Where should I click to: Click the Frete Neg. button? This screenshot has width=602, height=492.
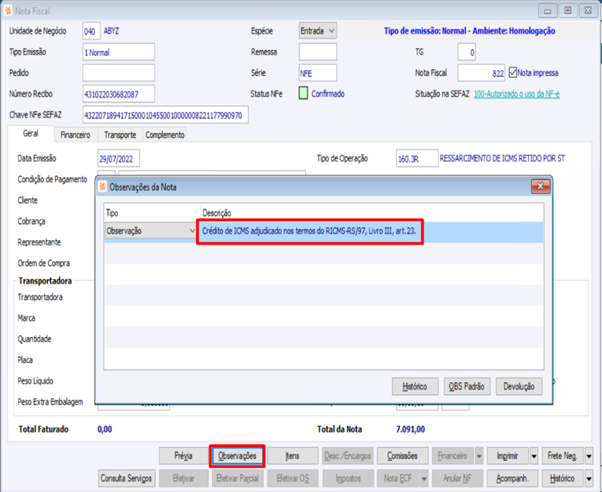click(563, 456)
